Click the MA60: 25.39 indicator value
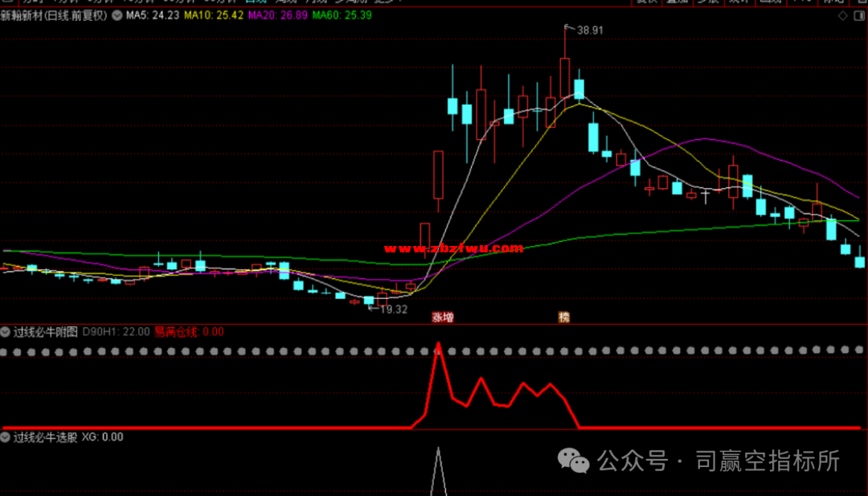The height and width of the screenshot is (496, 868). point(342,15)
